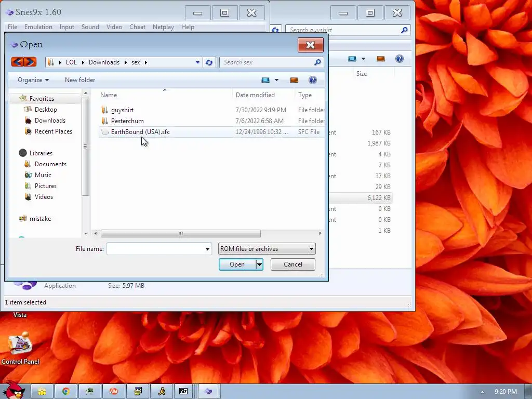Viewport: 532px width, 399px height.
Task: Click the search magnifier in Open dialog
Action: (x=317, y=62)
